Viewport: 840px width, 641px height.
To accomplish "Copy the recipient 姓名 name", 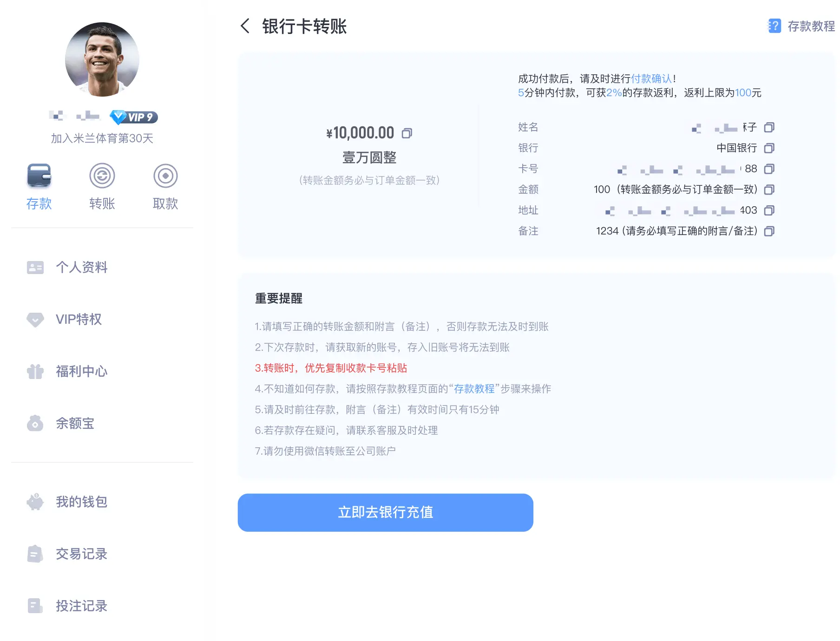I will 769,127.
